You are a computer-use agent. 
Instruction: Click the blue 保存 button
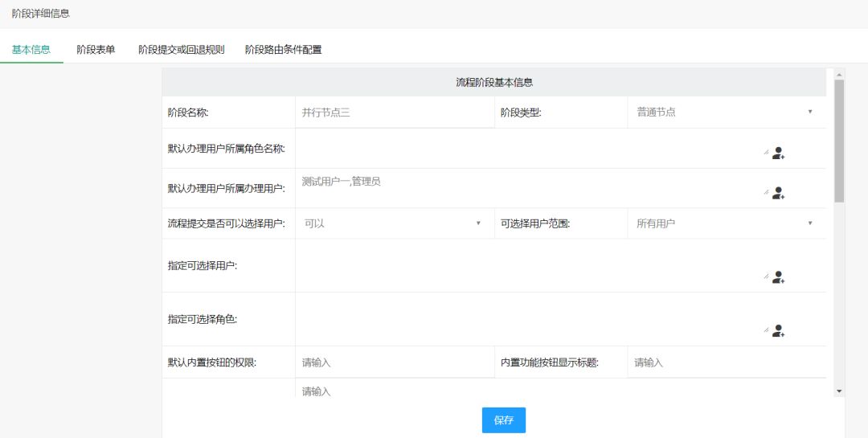click(x=504, y=420)
